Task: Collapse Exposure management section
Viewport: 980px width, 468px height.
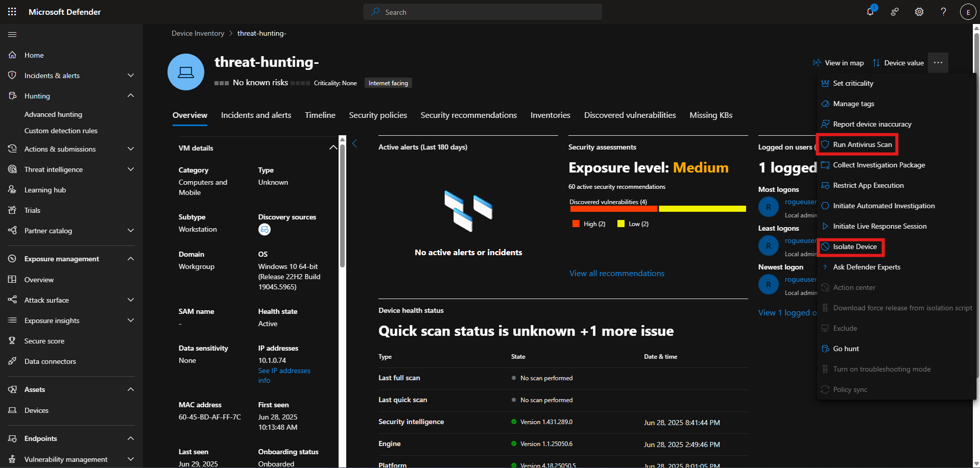Action: point(131,259)
